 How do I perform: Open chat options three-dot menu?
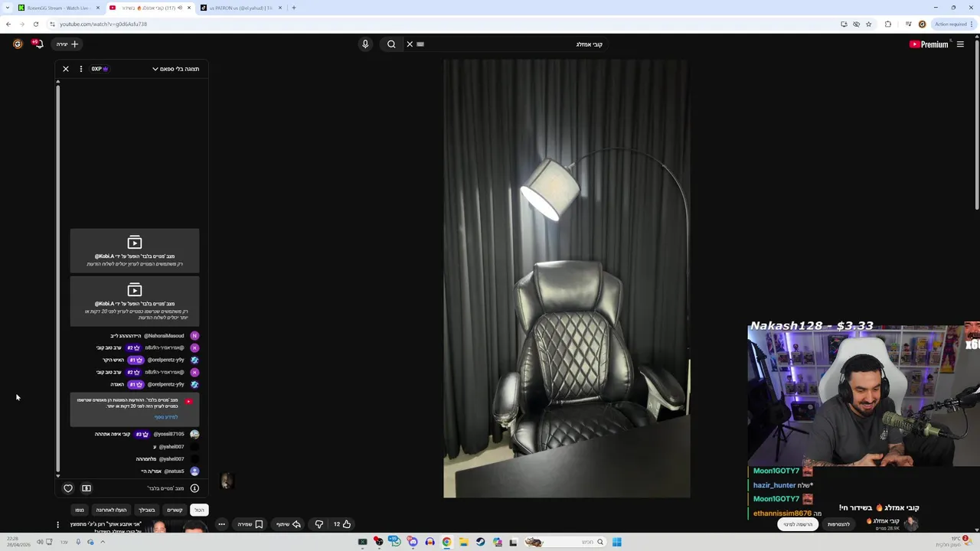click(81, 69)
